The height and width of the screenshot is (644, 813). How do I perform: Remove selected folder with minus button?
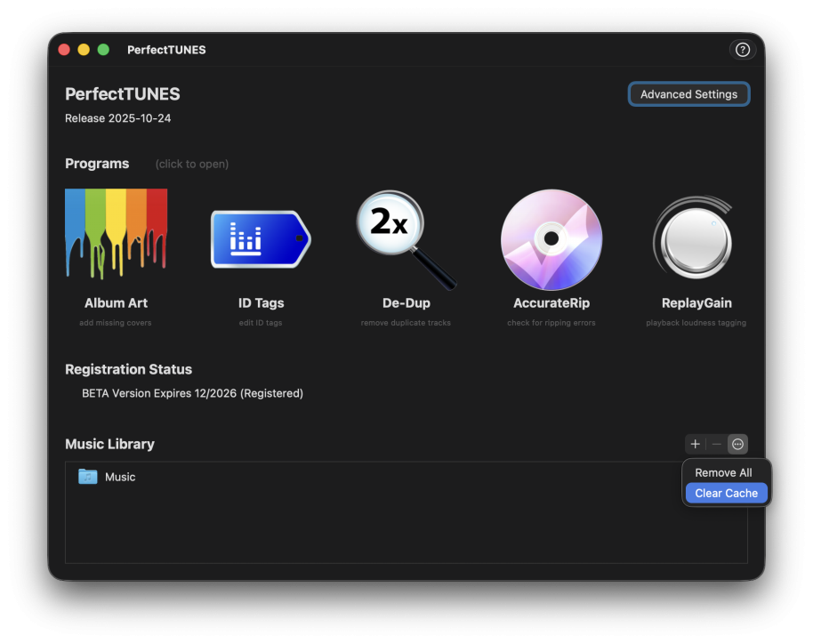click(x=717, y=444)
